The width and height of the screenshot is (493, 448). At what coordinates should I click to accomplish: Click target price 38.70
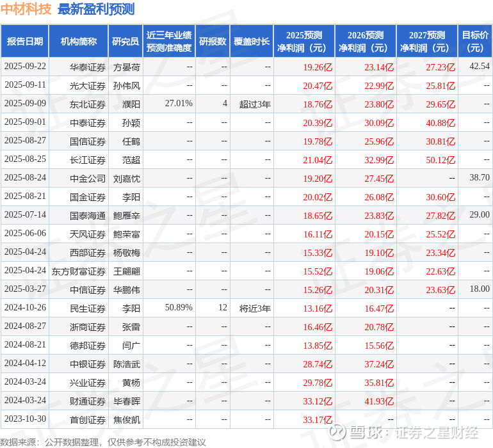480,178
